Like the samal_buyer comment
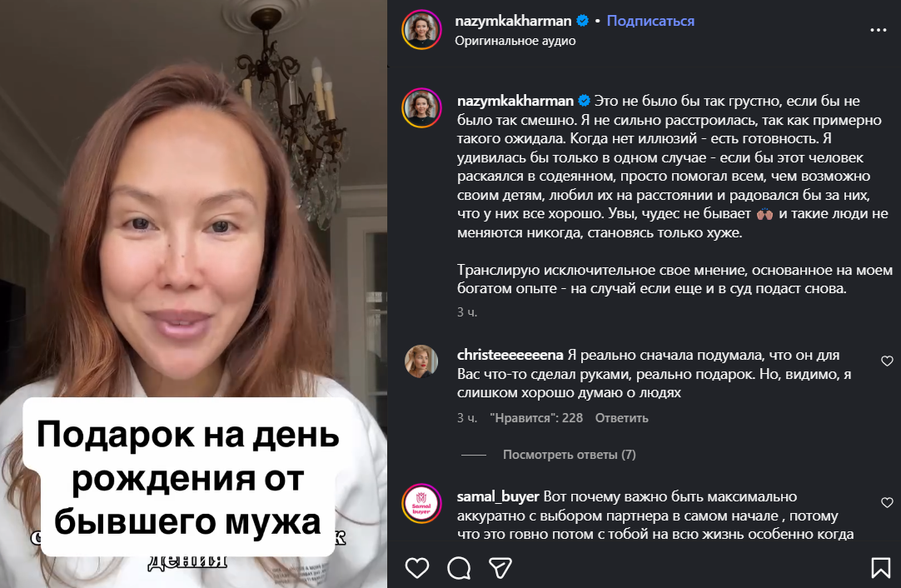 (x=887, y=503)
